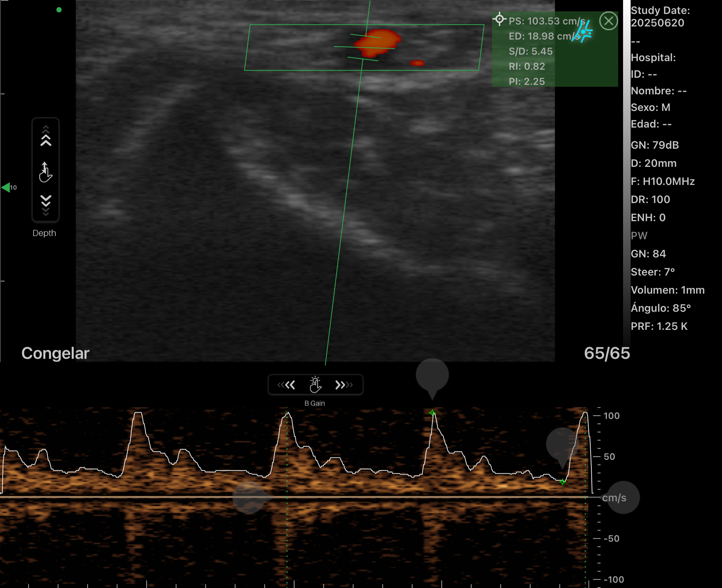Click the PRF: 1.25 K parameter
Viewport: 722px width, 588px height.
coord(659,326)
